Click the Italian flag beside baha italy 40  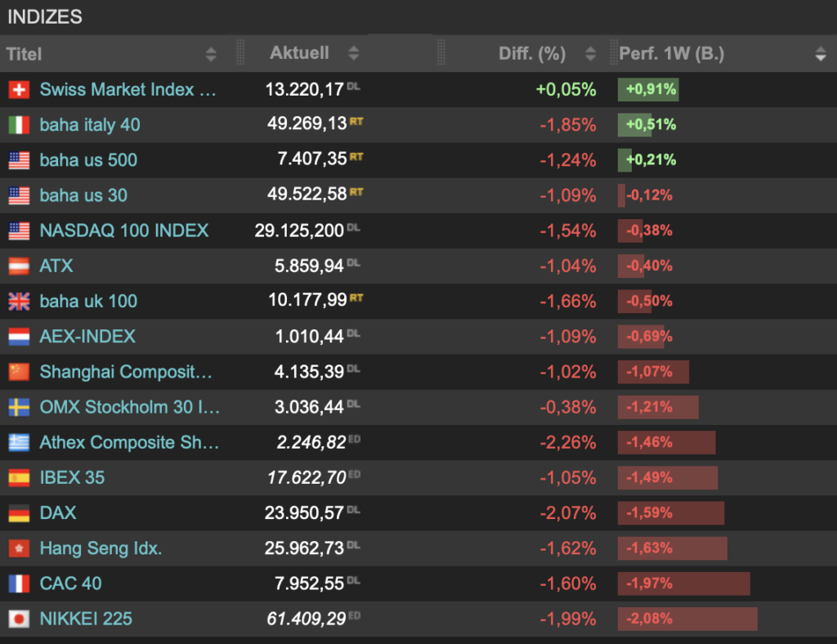(19, 125)
